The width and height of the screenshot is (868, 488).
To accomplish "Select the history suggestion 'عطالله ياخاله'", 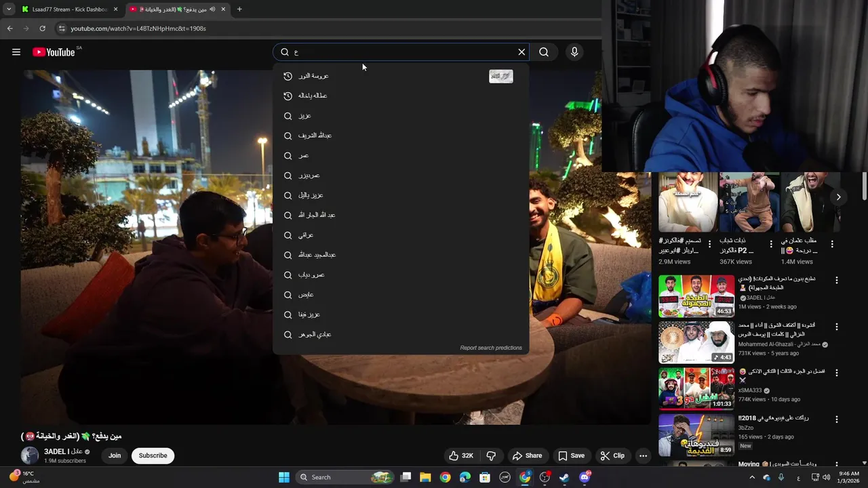I will 401,96.
